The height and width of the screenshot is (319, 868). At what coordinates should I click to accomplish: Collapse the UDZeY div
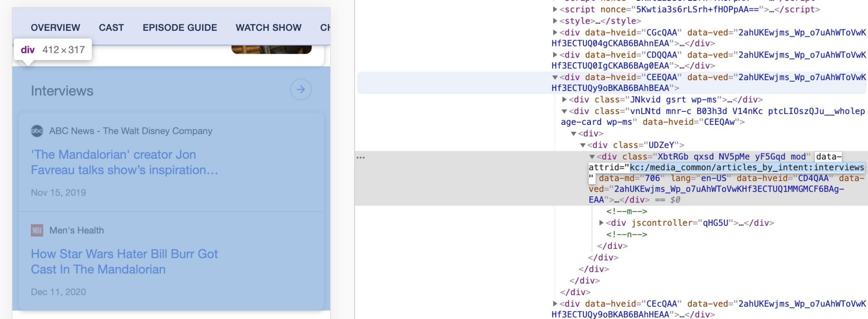pos(583,145)
